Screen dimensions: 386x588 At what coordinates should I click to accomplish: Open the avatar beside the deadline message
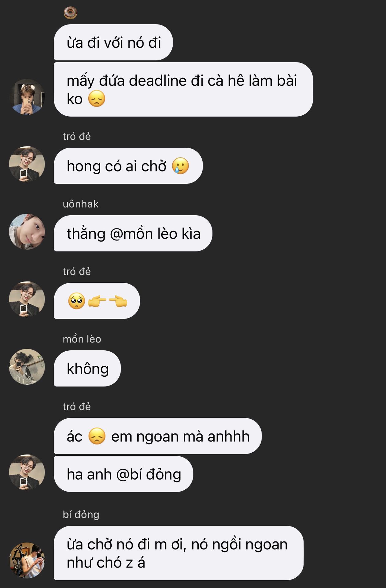27,97
